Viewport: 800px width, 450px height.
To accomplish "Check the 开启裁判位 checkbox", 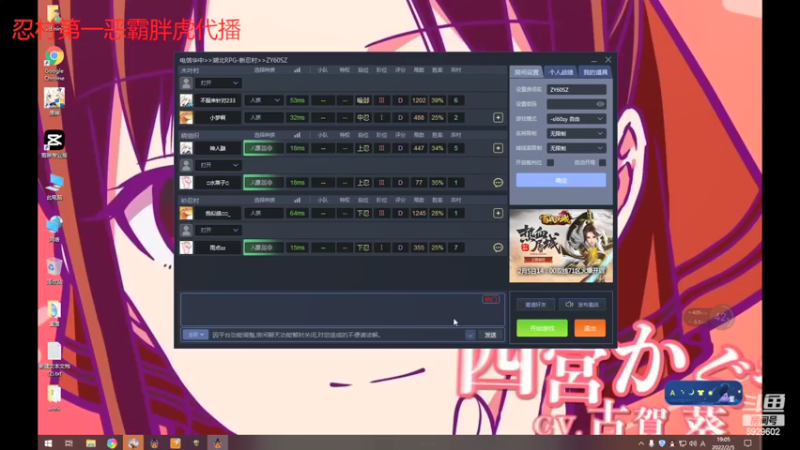I will (551, 163).
